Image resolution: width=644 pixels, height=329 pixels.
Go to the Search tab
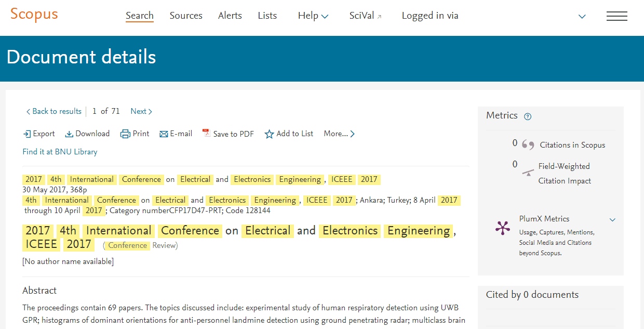140,16
